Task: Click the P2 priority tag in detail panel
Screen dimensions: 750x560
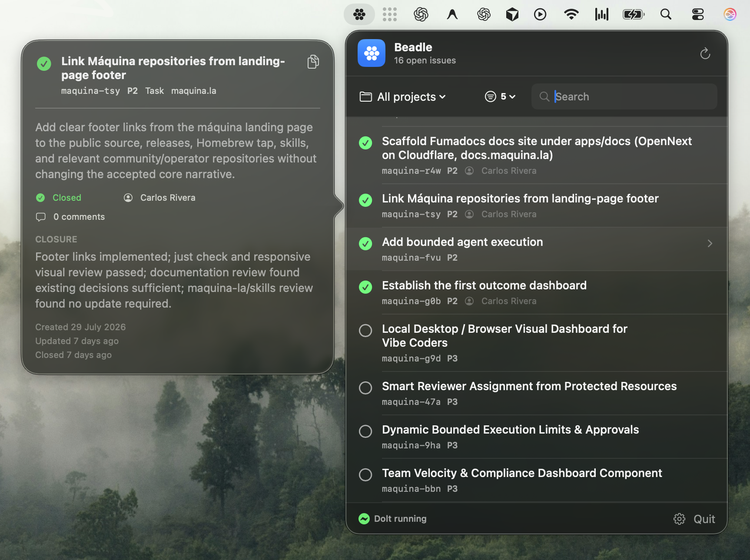Action: (x=133, y=91)
